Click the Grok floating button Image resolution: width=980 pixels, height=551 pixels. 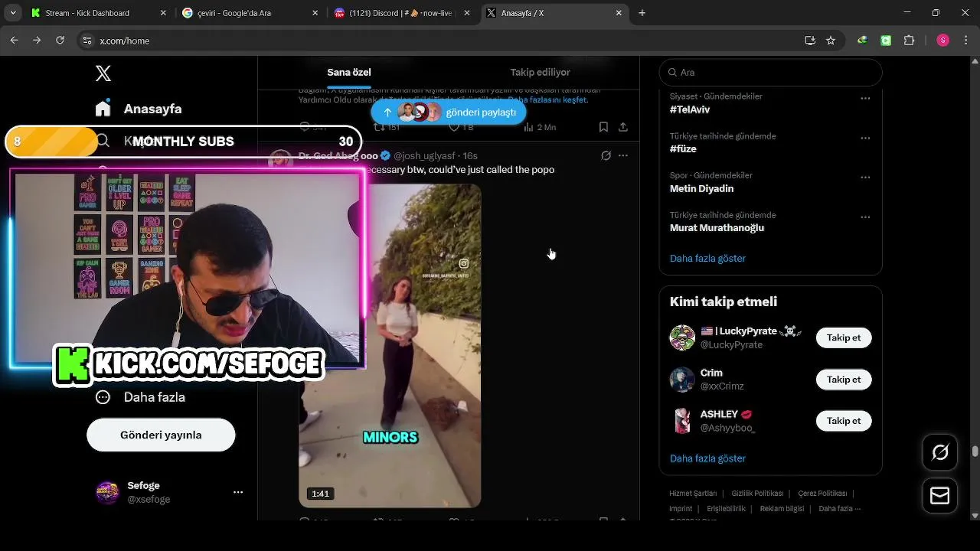[x=940, y=452]
